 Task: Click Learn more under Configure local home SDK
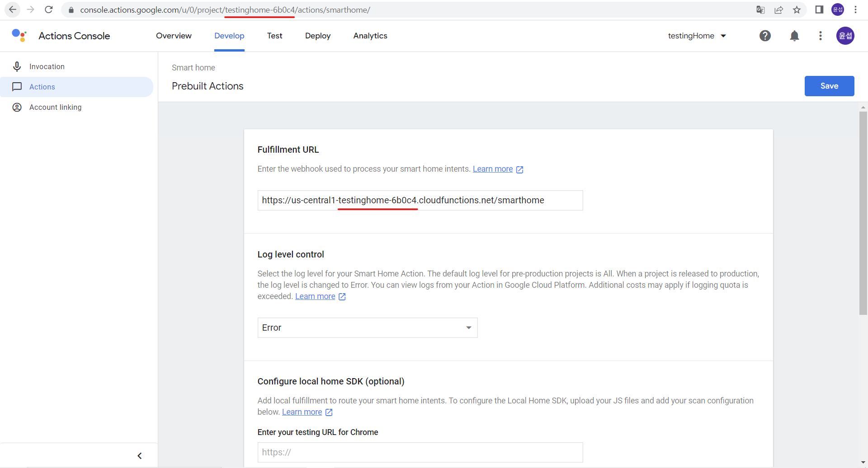pyautogui.click(x=302, y=412)
